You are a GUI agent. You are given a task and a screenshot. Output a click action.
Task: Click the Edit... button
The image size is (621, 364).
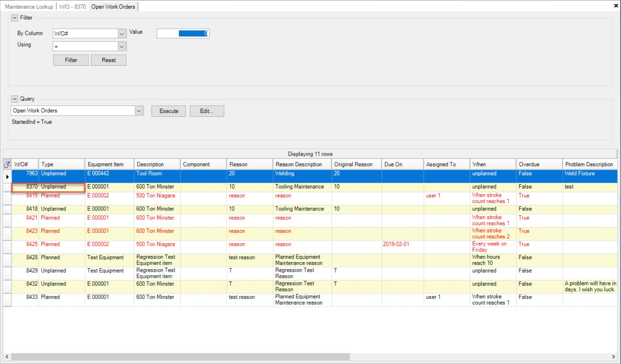point(207,111)
